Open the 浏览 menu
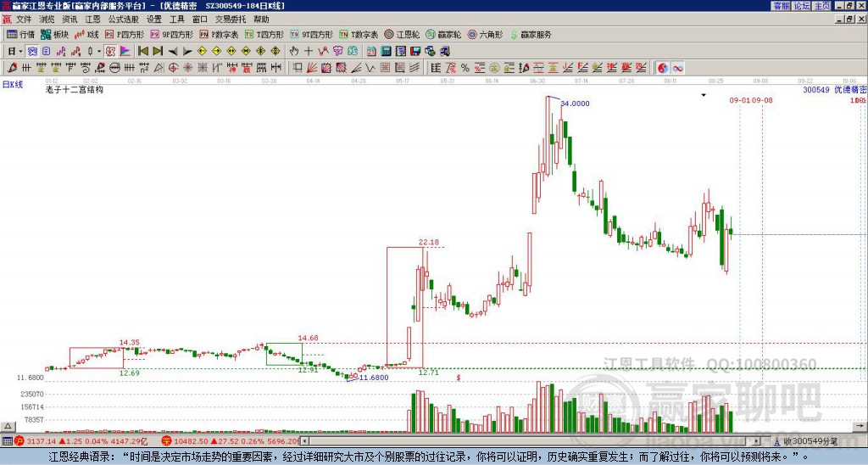Screen dimensions: 868x465 [x=47, y=20]
